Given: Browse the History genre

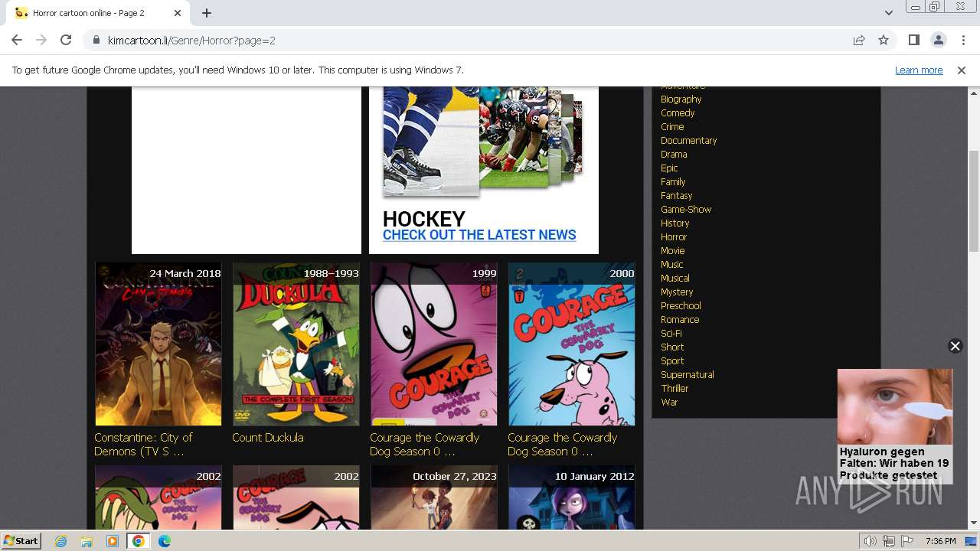Looking at the screenshot, I should coord(675,223).
